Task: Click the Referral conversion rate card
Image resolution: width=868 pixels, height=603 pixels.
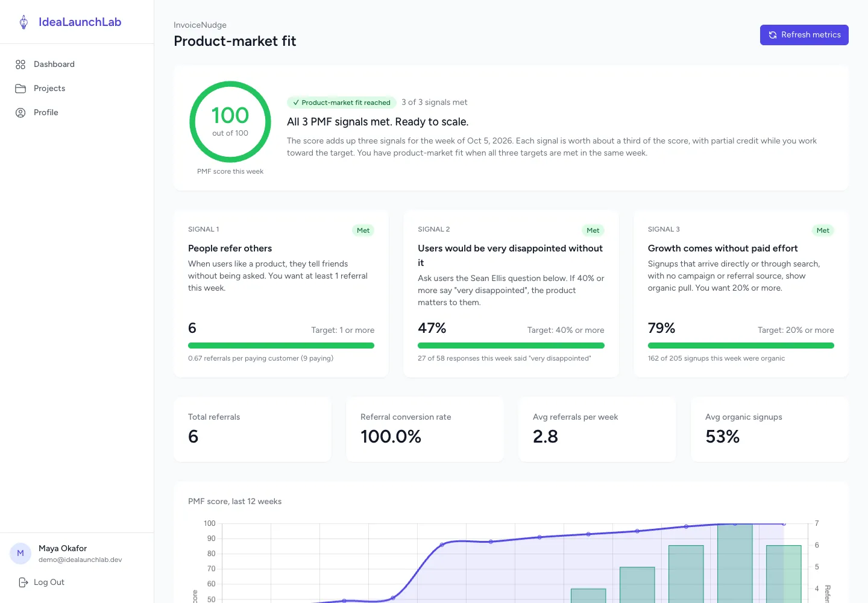Action: [x=425, y=429]
